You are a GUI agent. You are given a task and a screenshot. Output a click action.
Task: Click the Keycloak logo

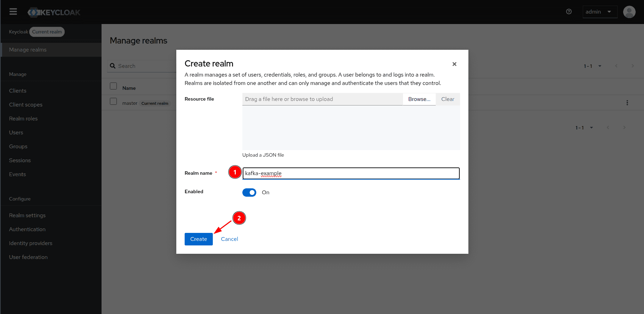54,13
